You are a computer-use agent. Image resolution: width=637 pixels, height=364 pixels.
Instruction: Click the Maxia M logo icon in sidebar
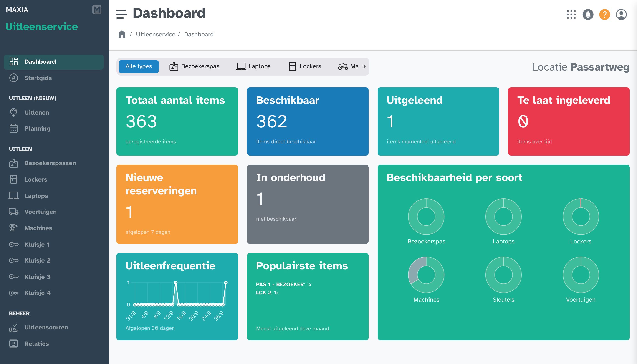click(97, 10)
